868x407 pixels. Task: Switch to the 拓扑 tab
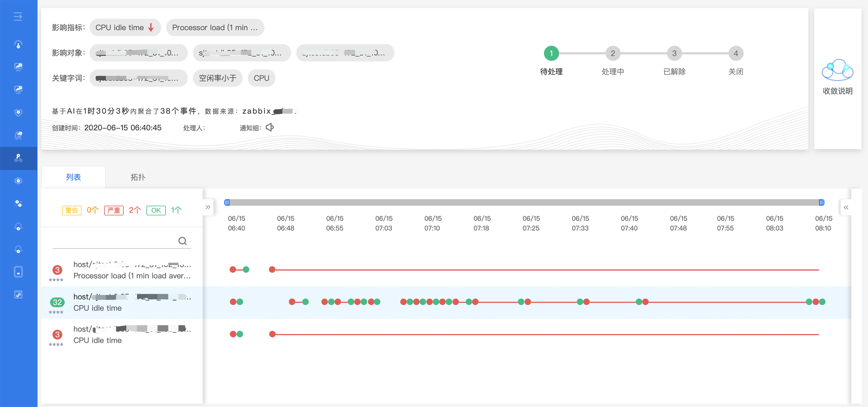coord(138,177)
